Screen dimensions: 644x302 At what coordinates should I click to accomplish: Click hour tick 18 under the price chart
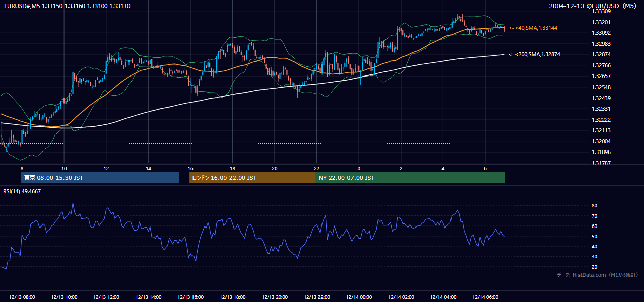click(x=232, y=168)
